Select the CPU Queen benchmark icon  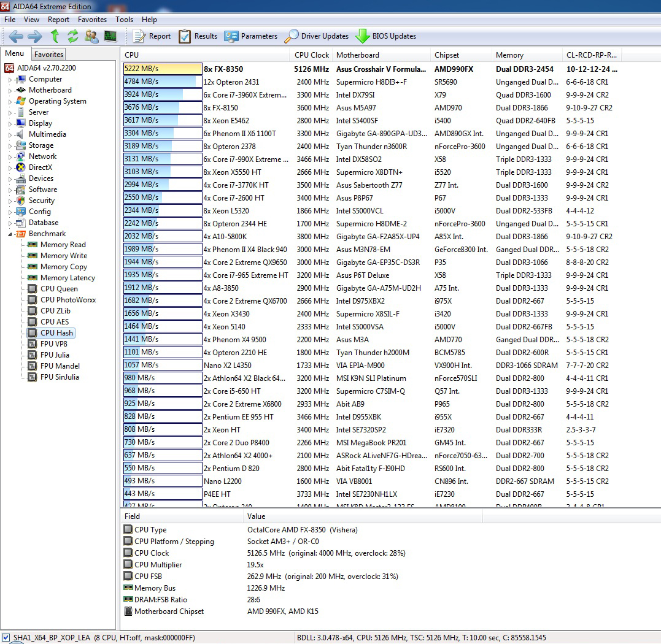click(33, 288)
